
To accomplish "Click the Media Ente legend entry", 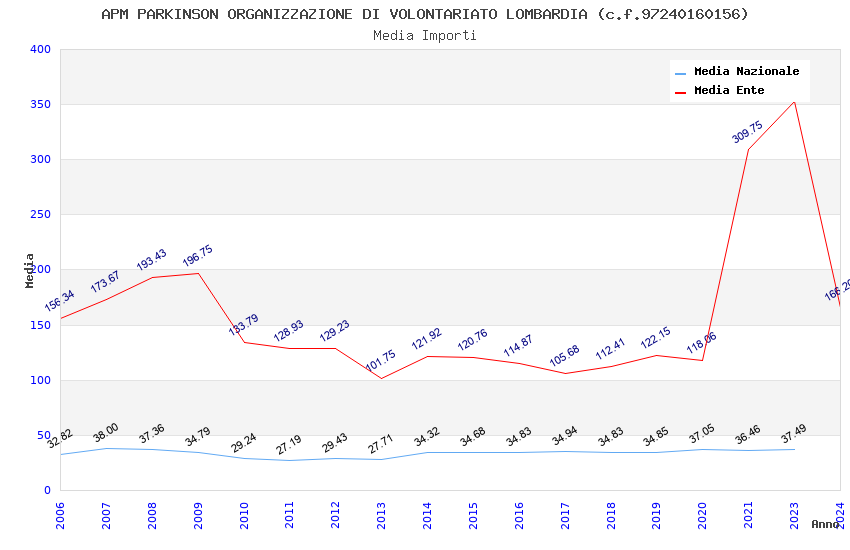I will click(720, 90).
